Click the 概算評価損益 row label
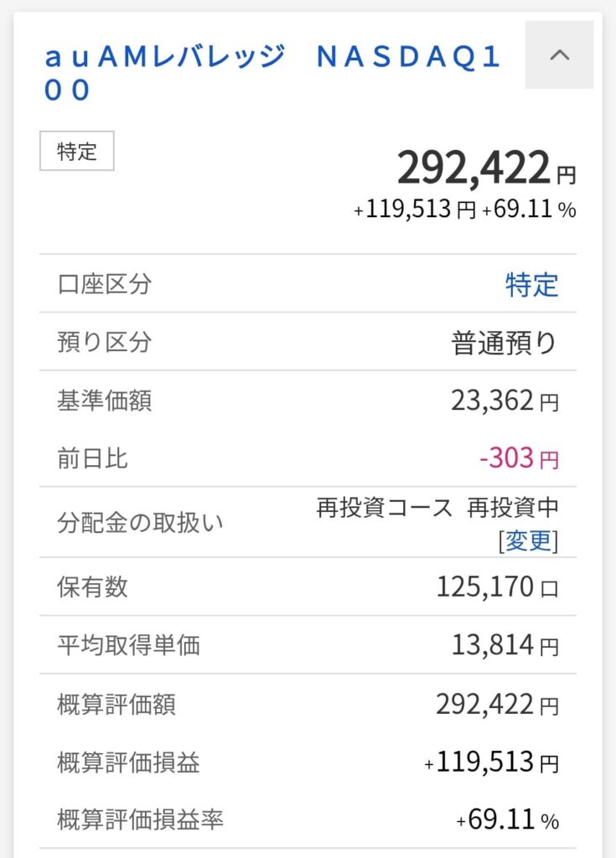 pos(128,762)
